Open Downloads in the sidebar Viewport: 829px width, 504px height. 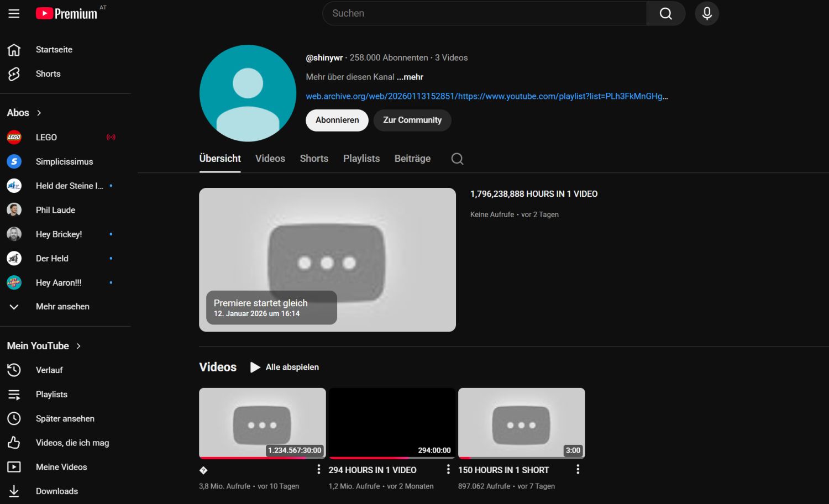(x=56, y=491)
